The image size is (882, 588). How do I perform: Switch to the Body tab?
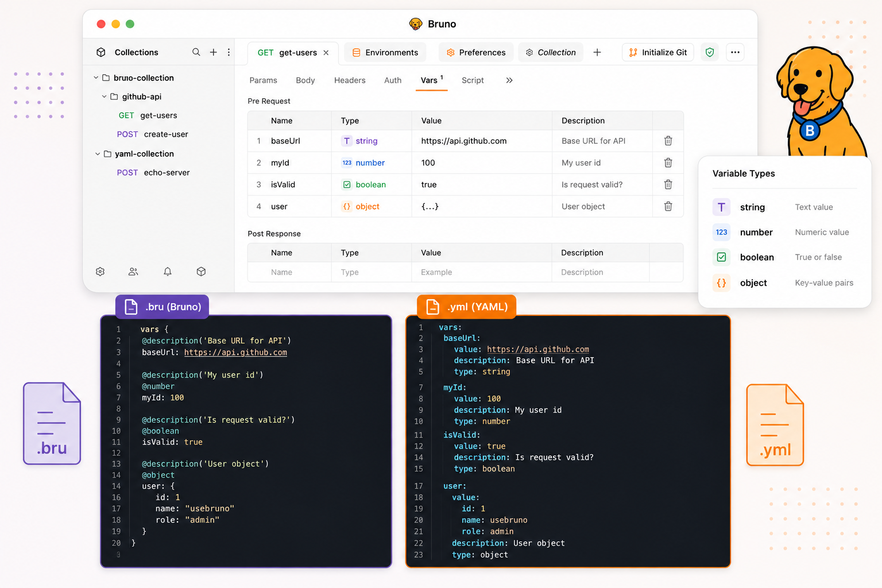click(x=305, y=80)
